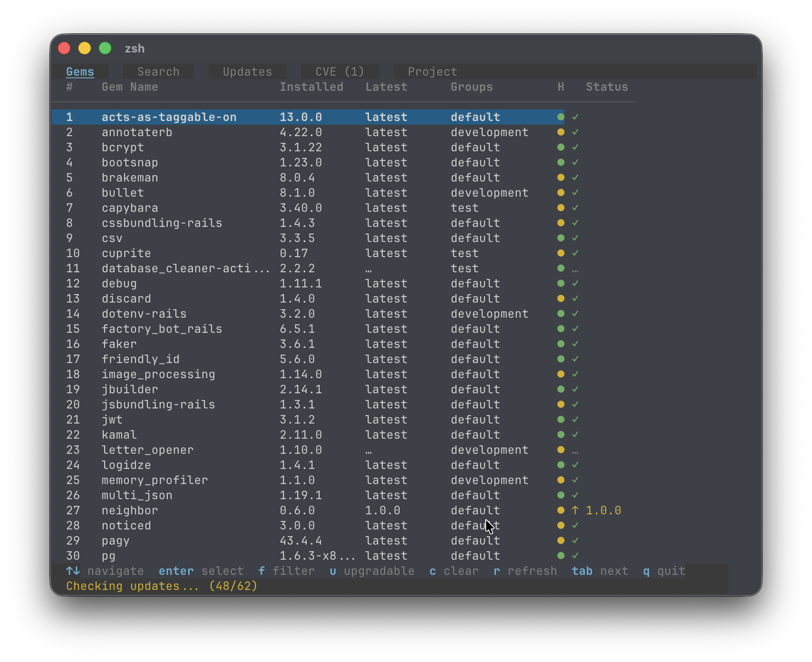The height and width of the screenshot is (662, 812).
Task: Open the CVE (1) tab
Action: click(x=340, y=72)
